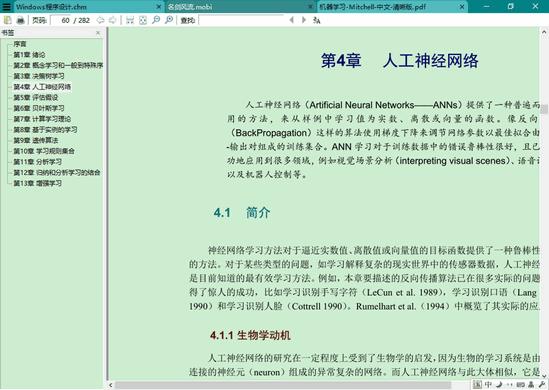Open bookmark 第9章 遗传算法

point(36,140)
